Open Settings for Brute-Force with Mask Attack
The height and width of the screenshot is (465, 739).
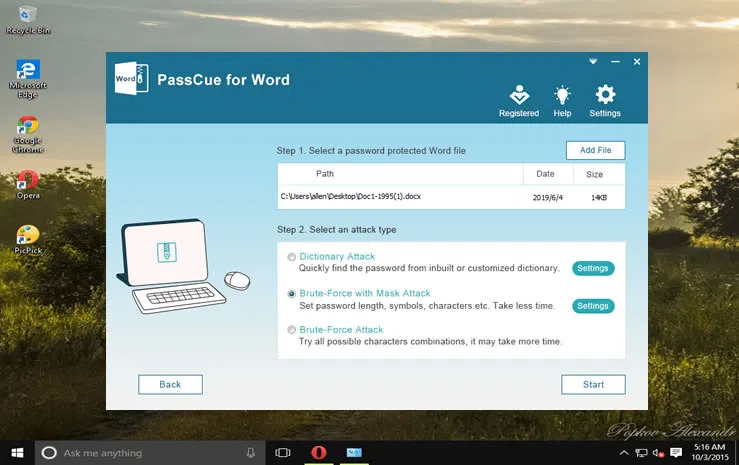pos(593,306)
